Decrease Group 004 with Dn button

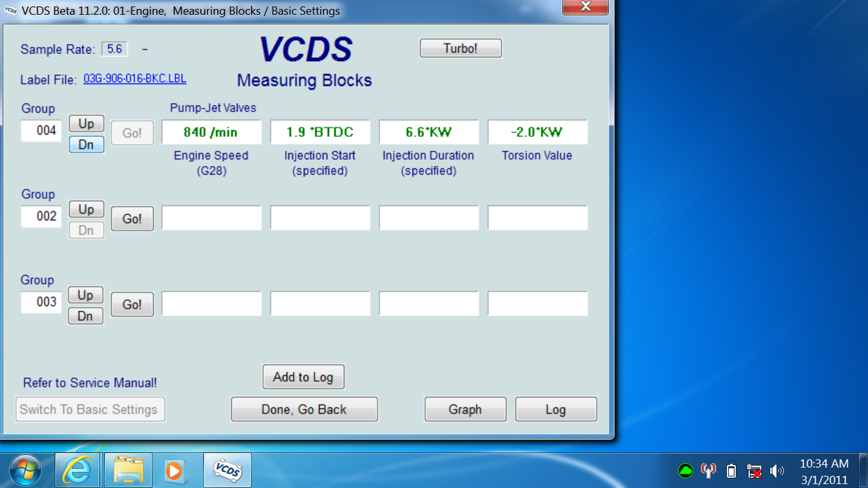pos(86,144)
